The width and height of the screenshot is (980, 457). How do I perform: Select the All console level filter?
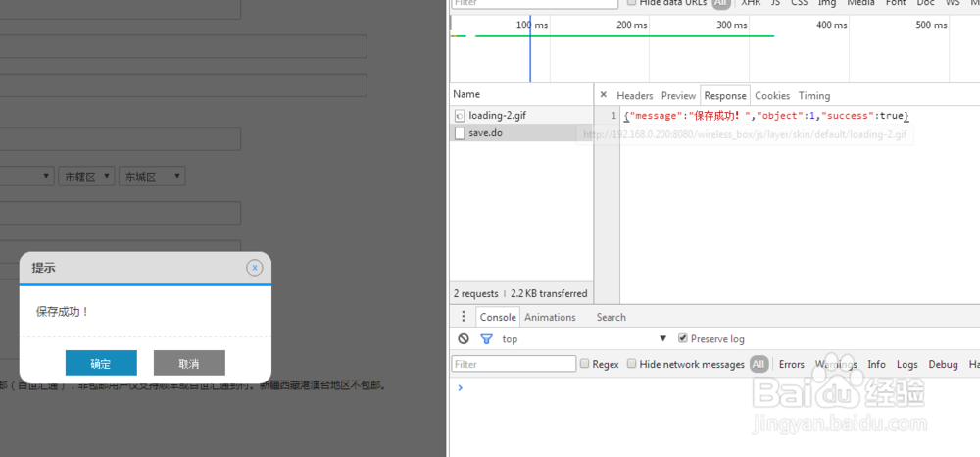[x=759, y=364]
